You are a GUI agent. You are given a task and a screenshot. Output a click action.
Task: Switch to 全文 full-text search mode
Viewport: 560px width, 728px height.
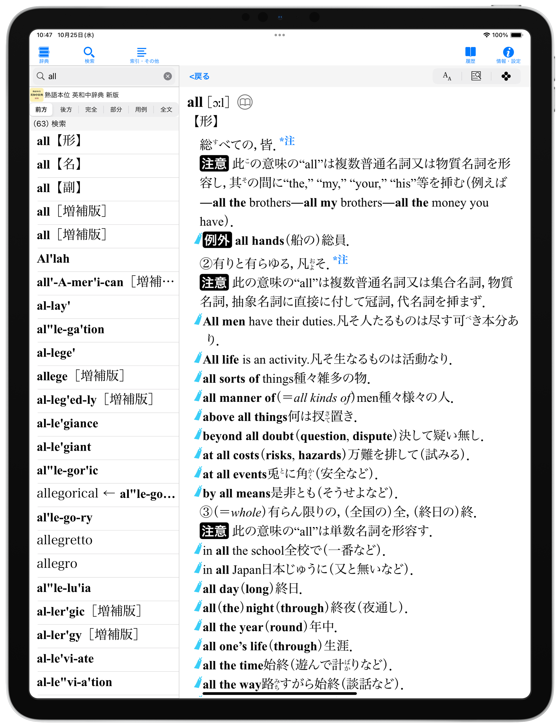click(166, 109)
